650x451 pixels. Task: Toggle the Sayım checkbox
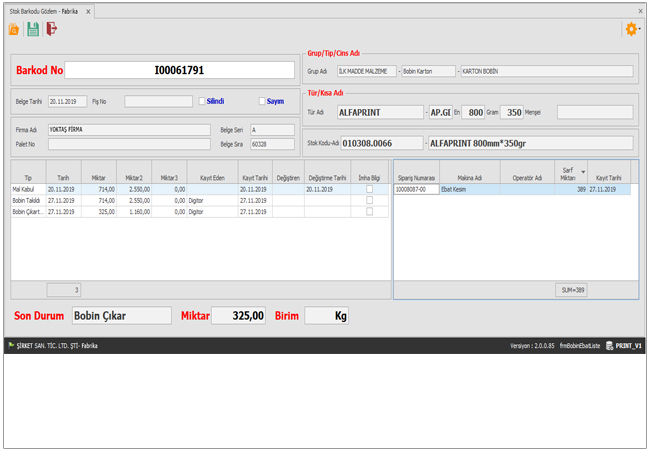(262, 101)
